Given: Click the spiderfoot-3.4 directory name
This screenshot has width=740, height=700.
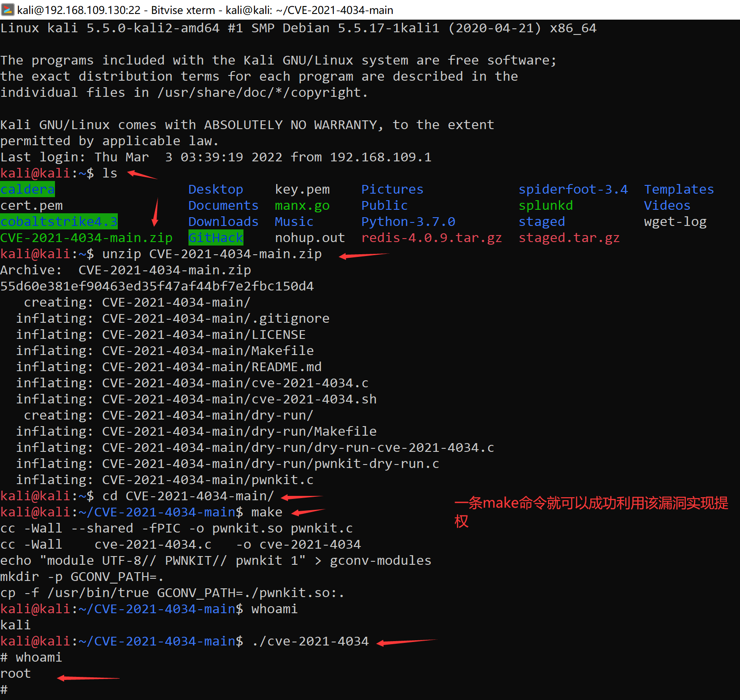Looking at the screenshot, I should [x=573, y=189].
